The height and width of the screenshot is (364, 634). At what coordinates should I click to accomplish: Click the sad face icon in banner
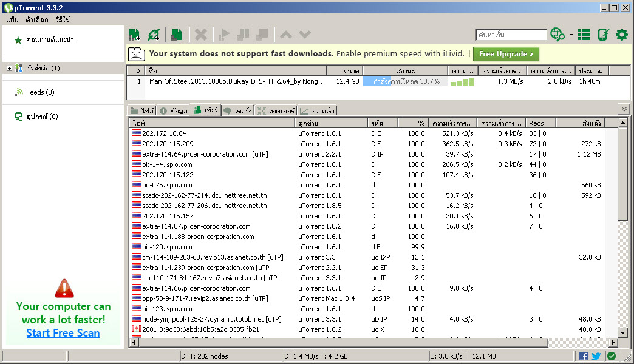tap(136, 54)
